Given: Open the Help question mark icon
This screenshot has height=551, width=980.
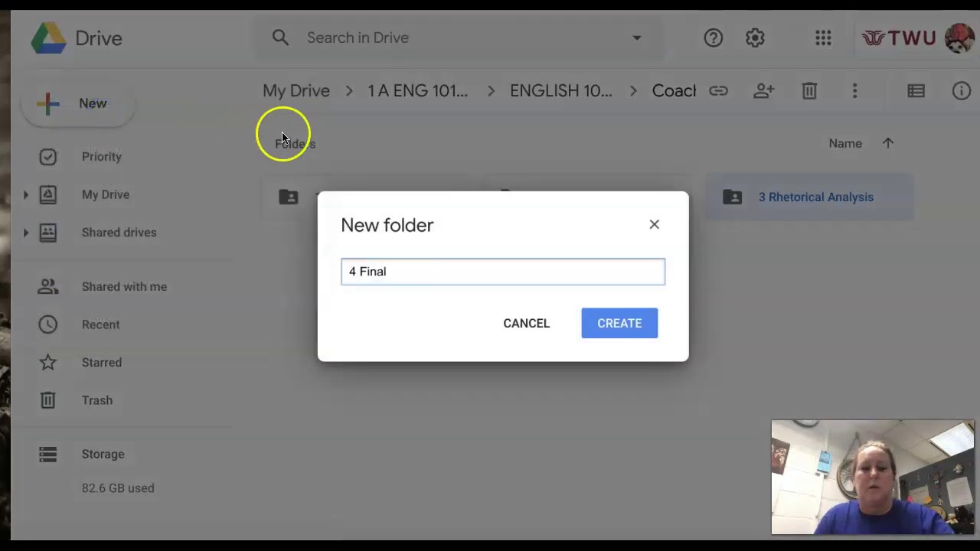Looking at the screenshot, I should click(713, 37).
